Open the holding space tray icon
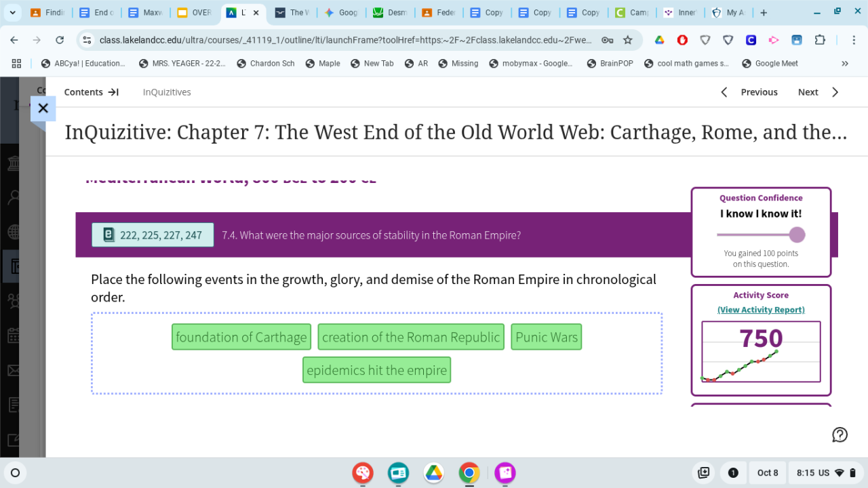Image resolution: width=868 pixels, height=488 pixels. [x=704, y=472]
